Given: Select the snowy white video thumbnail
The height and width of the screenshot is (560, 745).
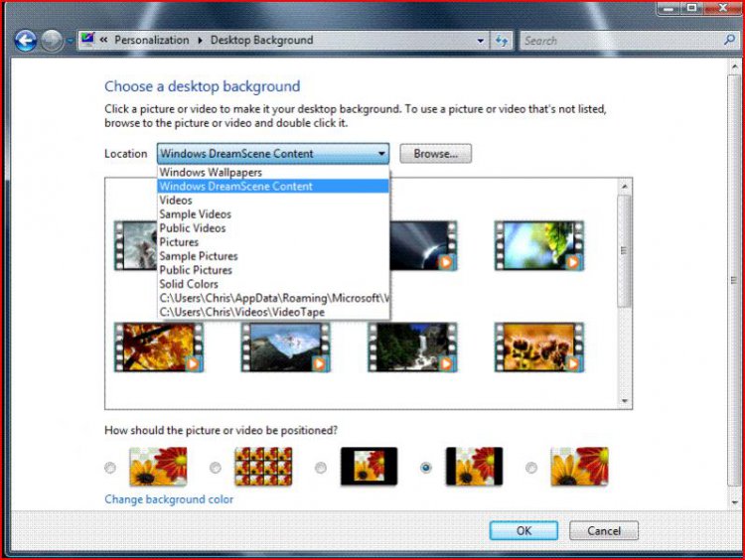Looking at the screenshot, I should click(x=135, y=245).
